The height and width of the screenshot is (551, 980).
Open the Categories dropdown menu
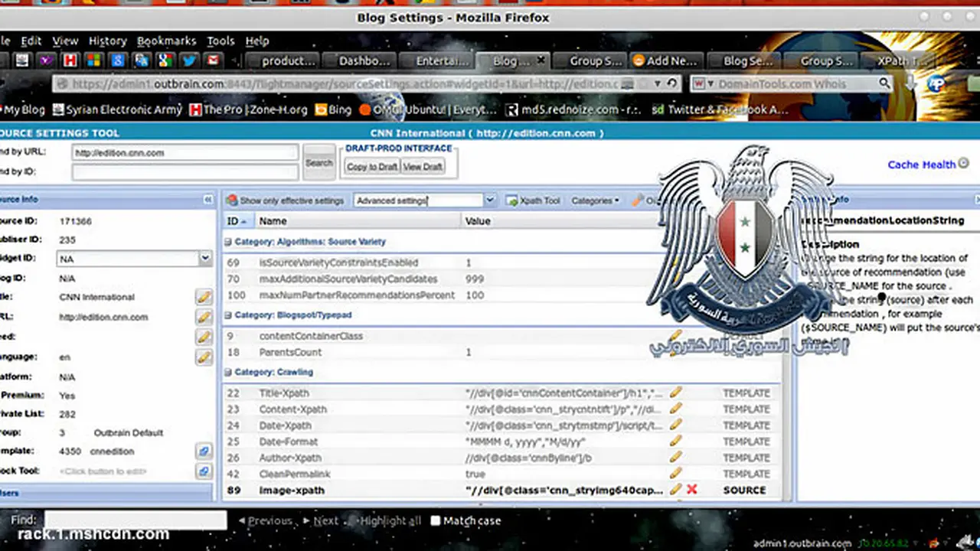click(x=596, y=201)
